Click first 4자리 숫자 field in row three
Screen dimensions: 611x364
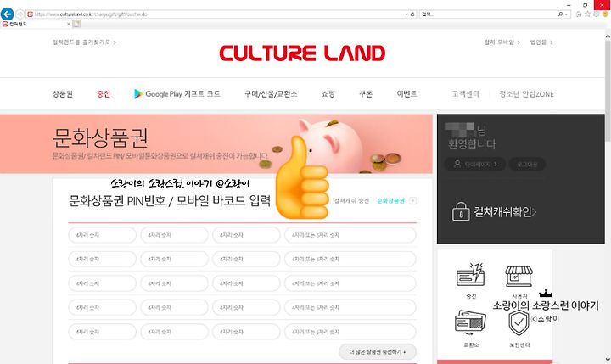102,283
